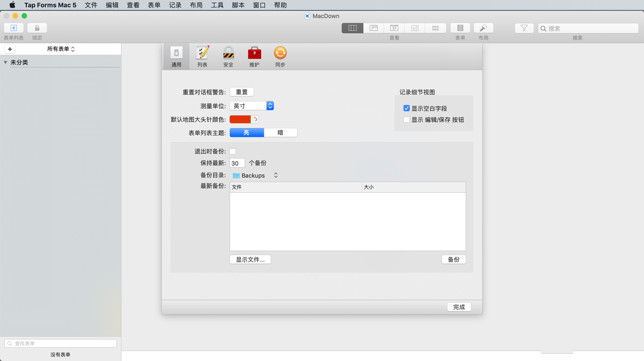Switch to the spreadsheet grid view icon
Viewport: 644px width, 361px height.
[374, 28]
